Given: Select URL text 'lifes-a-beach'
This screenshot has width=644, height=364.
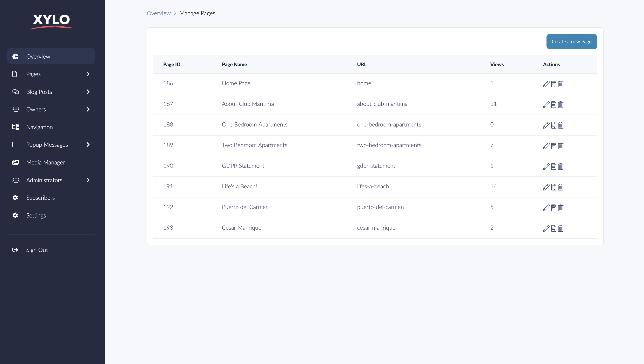Looking at the screenshot, I should (x=373, y=186).
